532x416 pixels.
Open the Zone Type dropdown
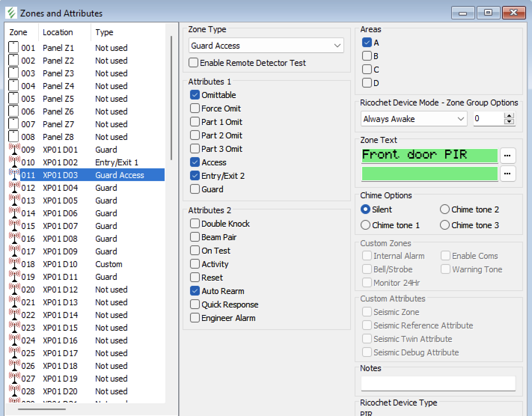pos(337,46)
